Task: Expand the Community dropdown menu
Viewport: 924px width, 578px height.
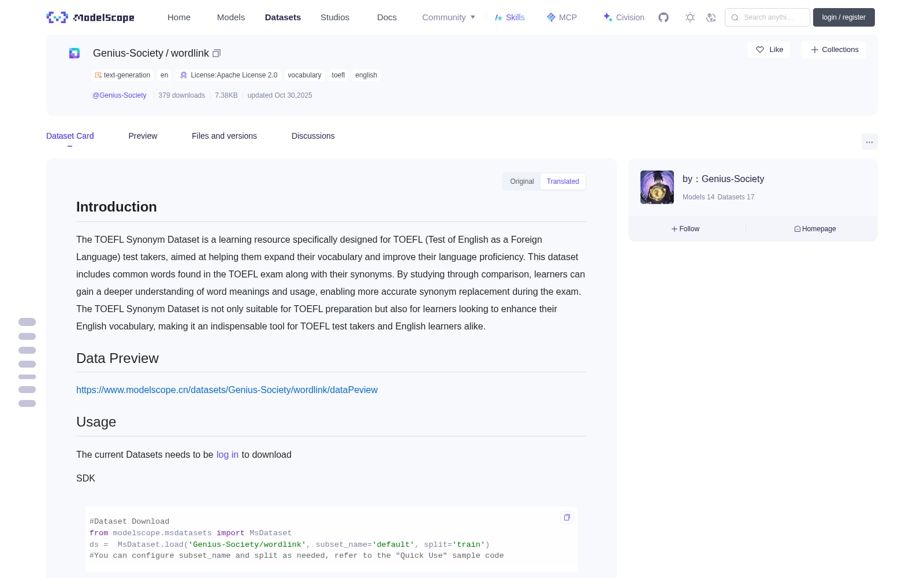Action: click(x=449, y=17)
